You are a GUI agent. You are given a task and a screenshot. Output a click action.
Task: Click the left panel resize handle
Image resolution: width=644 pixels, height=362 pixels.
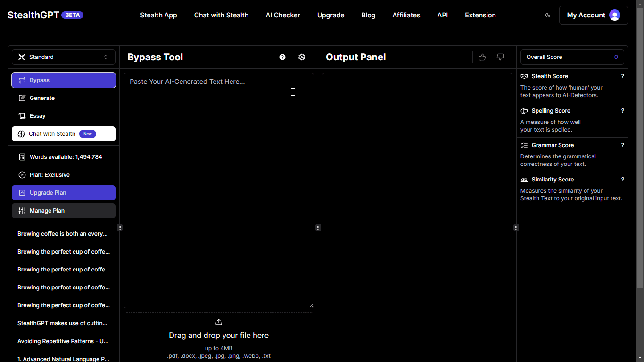pyautogui.click(x=120, y=228)
